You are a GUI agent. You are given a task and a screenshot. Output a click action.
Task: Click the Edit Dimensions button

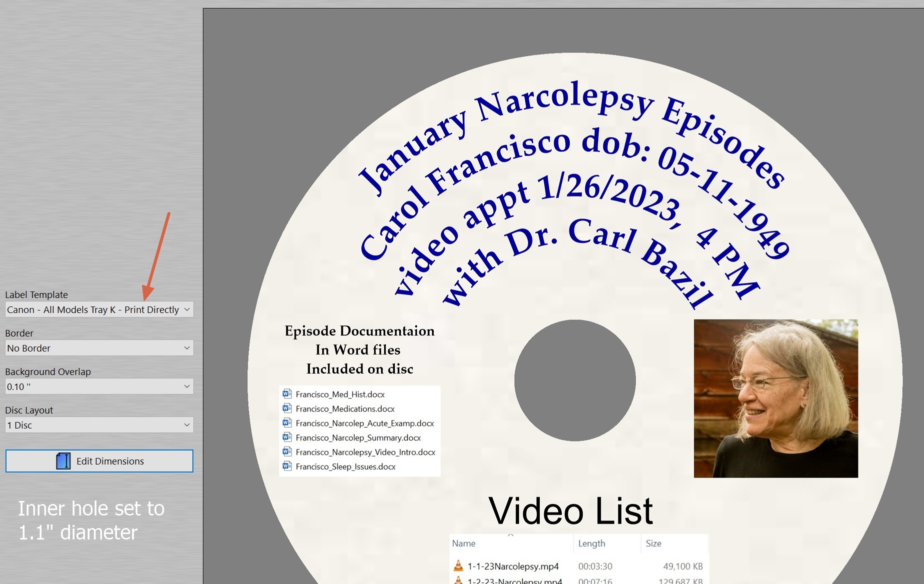click(99, 461)
